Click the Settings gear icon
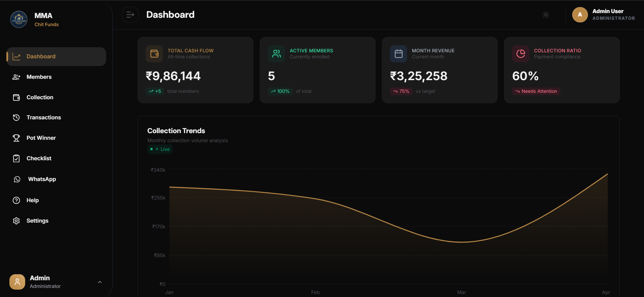Screen dimensions: 644x297 pyautogui.click(x=16, y=221)
